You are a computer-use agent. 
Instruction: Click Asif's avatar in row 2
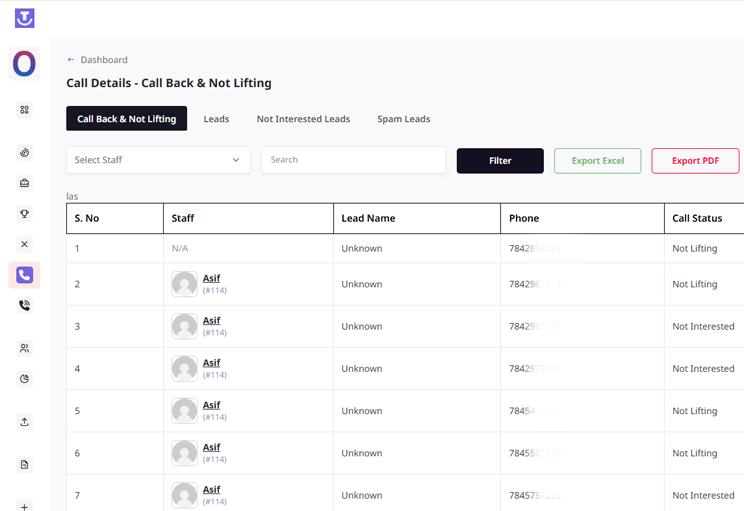coord(184,284)
